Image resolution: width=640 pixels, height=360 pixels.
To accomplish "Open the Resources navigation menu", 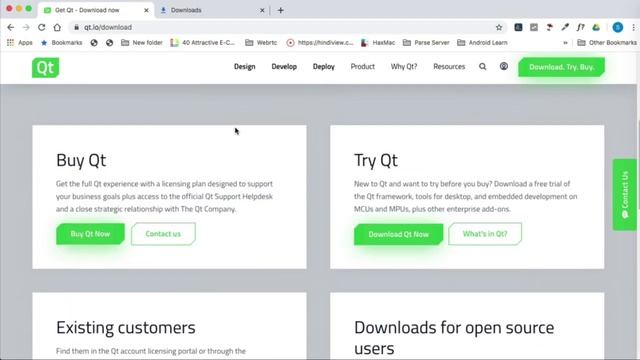I will pos(449,67).
